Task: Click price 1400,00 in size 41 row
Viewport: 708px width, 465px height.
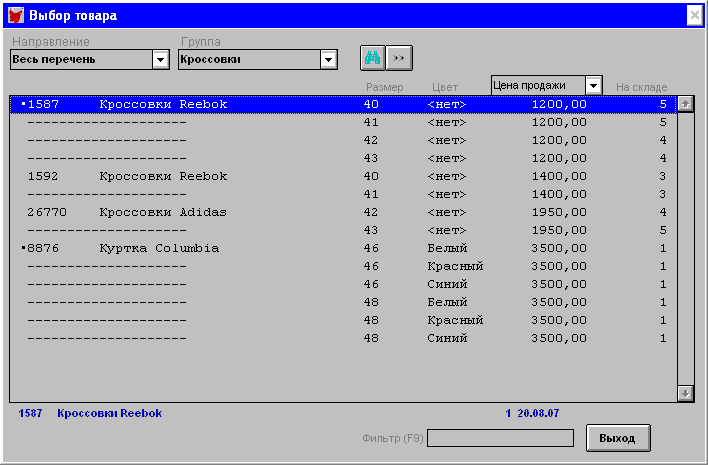Action: pyautogui.click(x=559, y=194)
